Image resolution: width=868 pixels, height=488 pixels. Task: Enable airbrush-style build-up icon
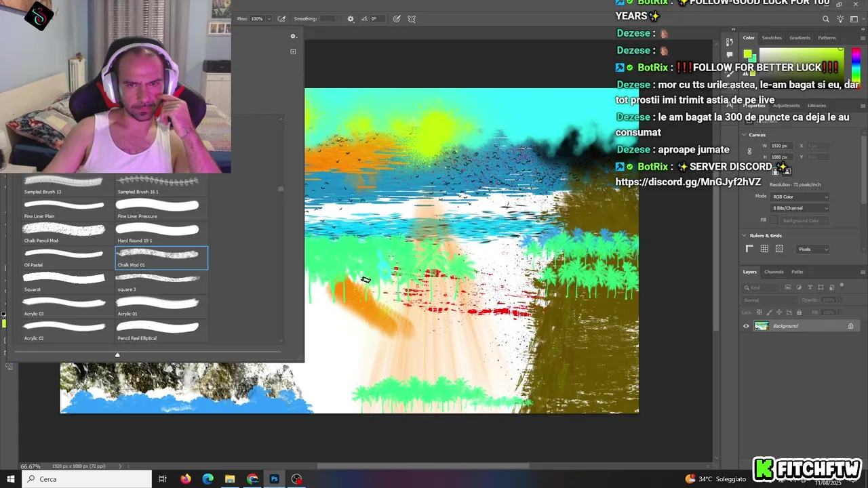(x=281, y=19)
